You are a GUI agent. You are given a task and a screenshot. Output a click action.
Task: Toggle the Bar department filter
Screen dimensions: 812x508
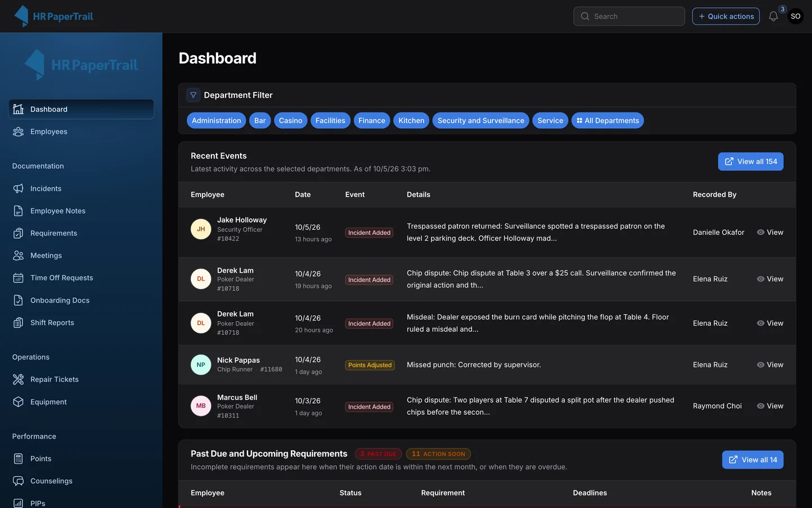(x=260, y=120)
